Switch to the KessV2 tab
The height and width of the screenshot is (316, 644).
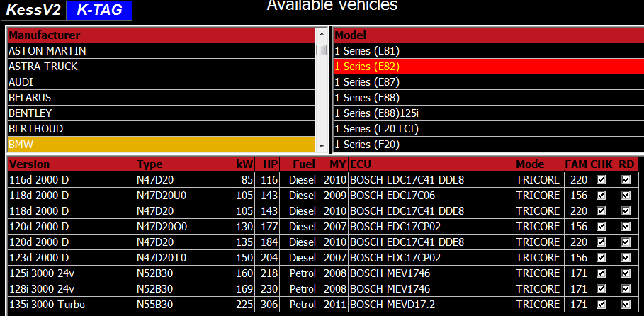pyautogui.click(x=34, y=10)
